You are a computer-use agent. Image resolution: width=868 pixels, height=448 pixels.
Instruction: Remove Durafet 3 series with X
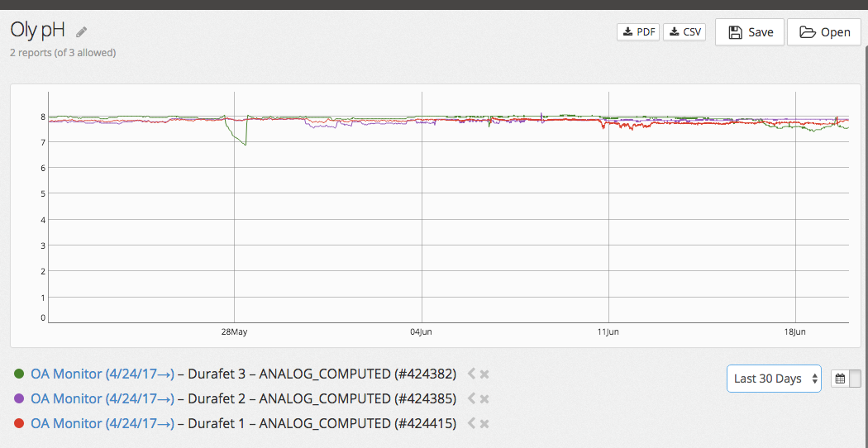click(x=484, y=374)
